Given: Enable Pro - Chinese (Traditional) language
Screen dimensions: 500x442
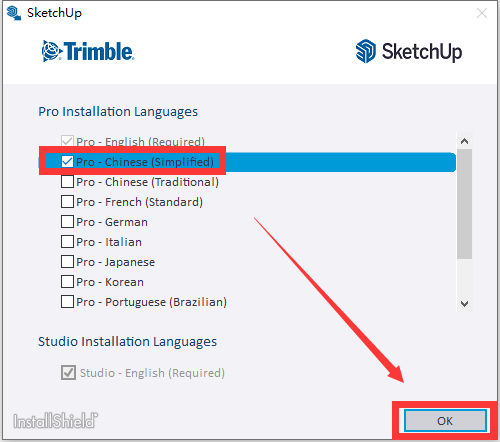Looking at the screenshot, I should click(x=67, y=182).
